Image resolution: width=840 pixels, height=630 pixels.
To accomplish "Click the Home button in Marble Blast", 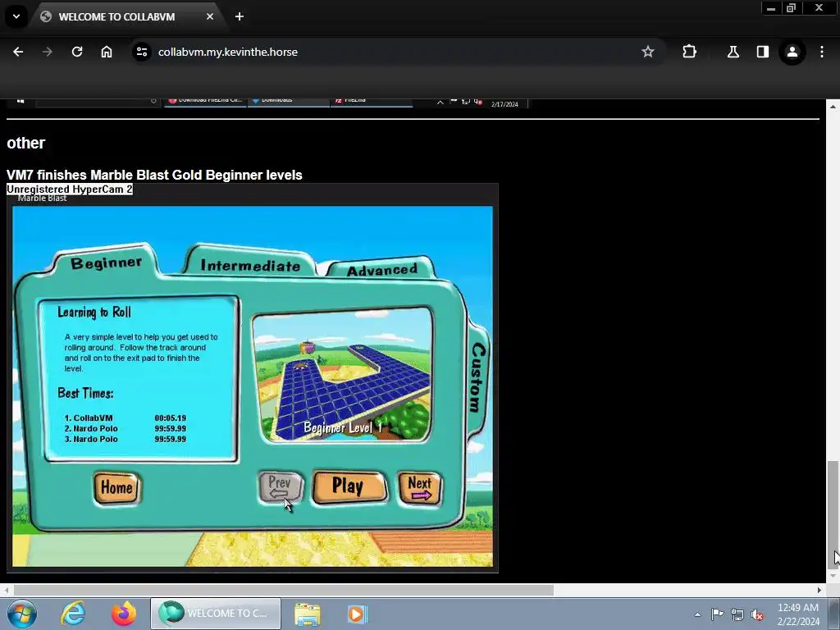I will pos(116,487).
